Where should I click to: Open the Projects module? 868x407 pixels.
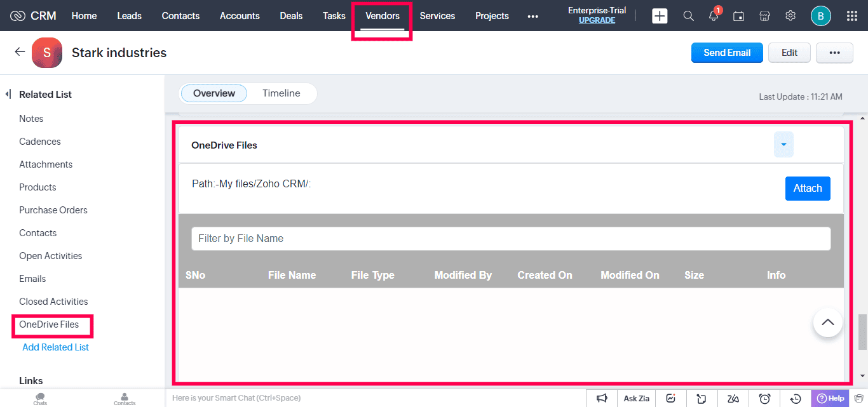click(x=492, y=16)
